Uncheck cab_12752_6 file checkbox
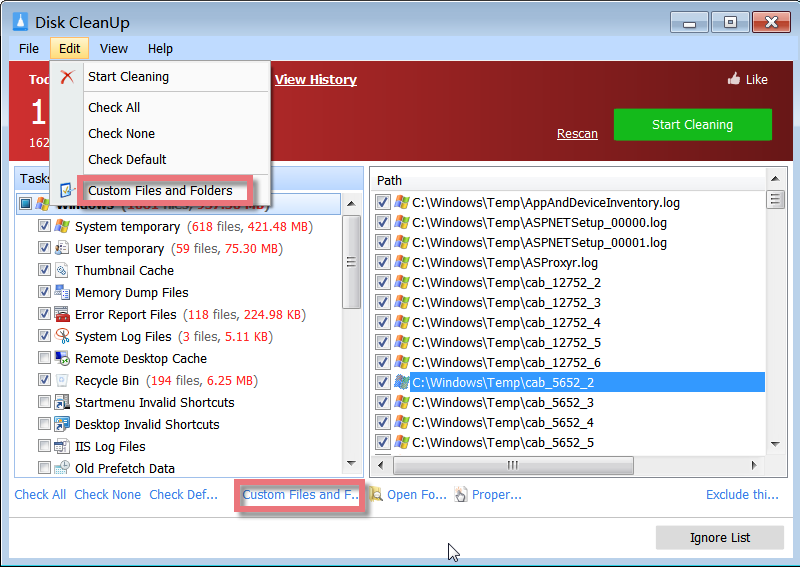 coord(383,362)
